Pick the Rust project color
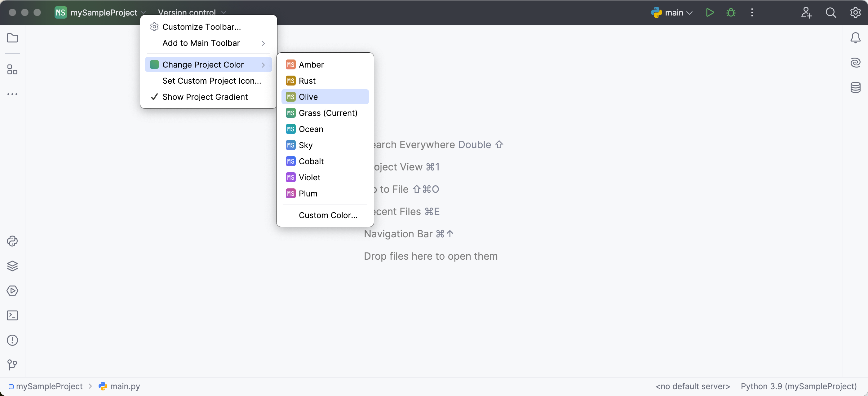868x396 pixels. click(x=325, y=81)
